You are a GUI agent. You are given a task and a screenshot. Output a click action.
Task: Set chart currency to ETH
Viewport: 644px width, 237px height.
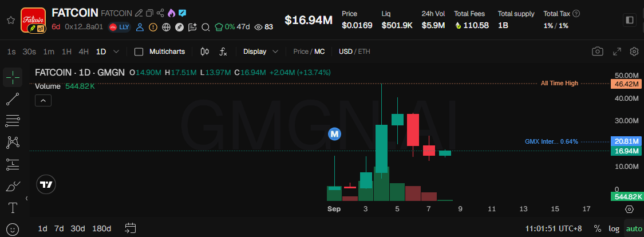tap(364, 52)
